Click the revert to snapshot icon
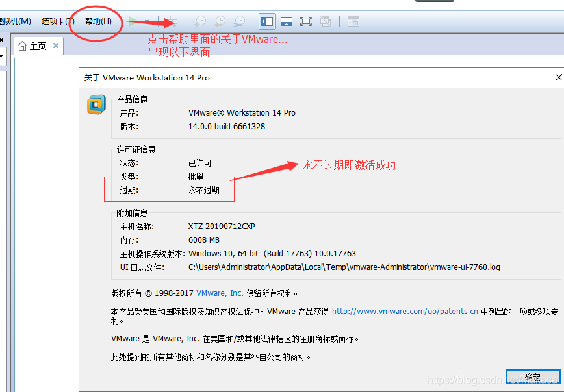The image size is (564, 392). coord(220,21)
